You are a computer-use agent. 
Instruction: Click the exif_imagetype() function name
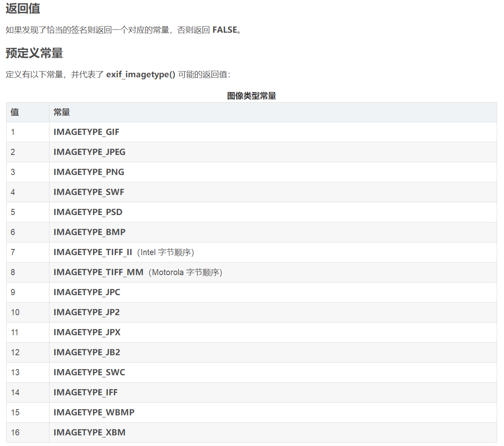[140, 74]
